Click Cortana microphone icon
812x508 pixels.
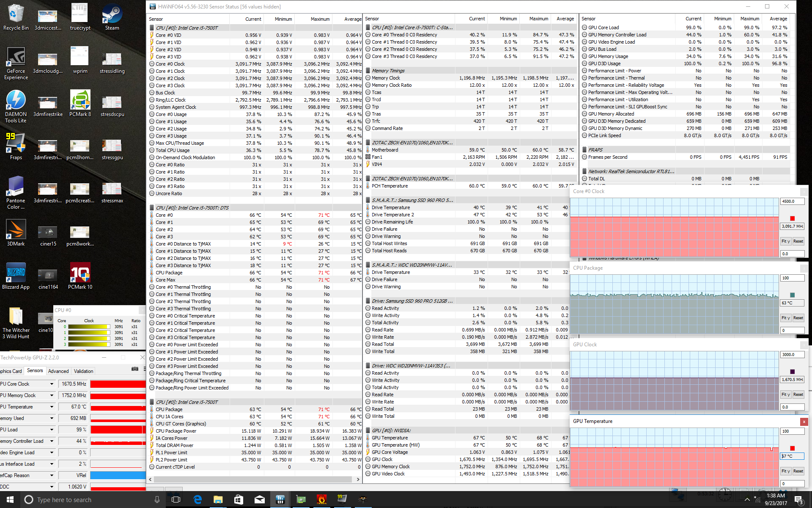[x=157, y=500]
